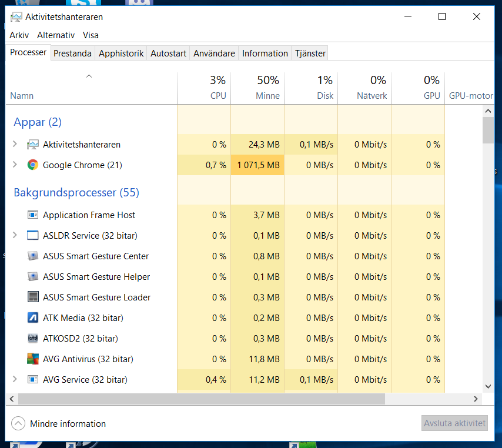Click the ATK Media icon
Viewport: 502px width, 448px height.
[x=33, y=317]
